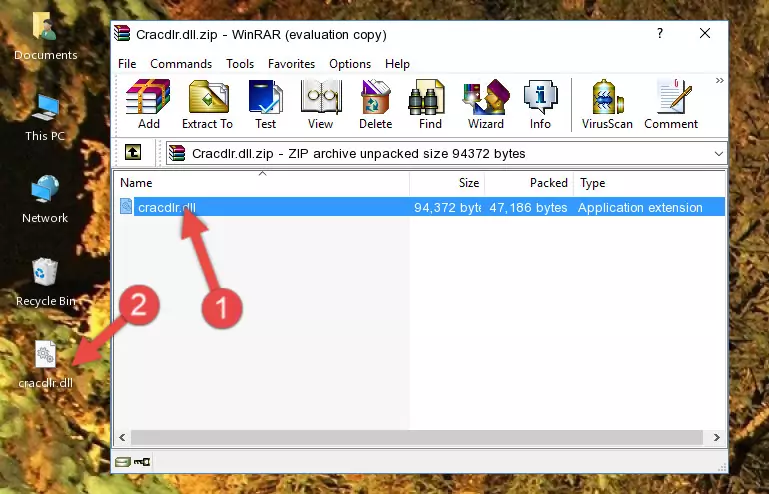The height and width of the screenshot is (494, 769).
Task: Open the Help menu
Action: pyautogui.click(x=397, y=64)
